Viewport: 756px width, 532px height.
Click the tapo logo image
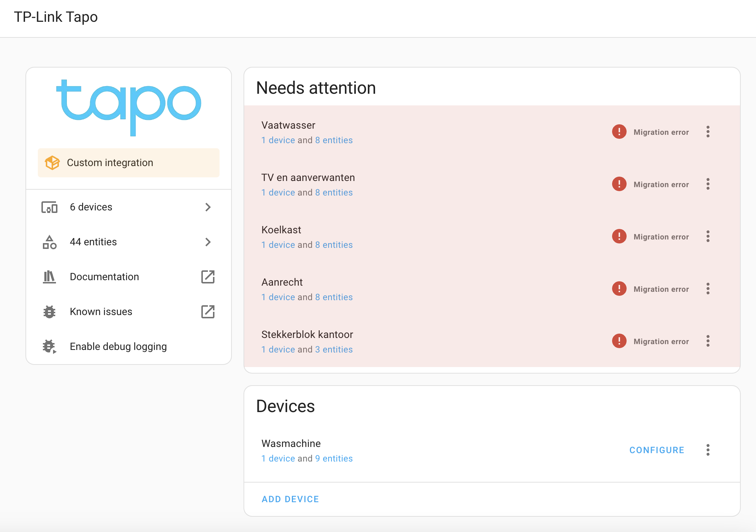(x=129, y=107)
